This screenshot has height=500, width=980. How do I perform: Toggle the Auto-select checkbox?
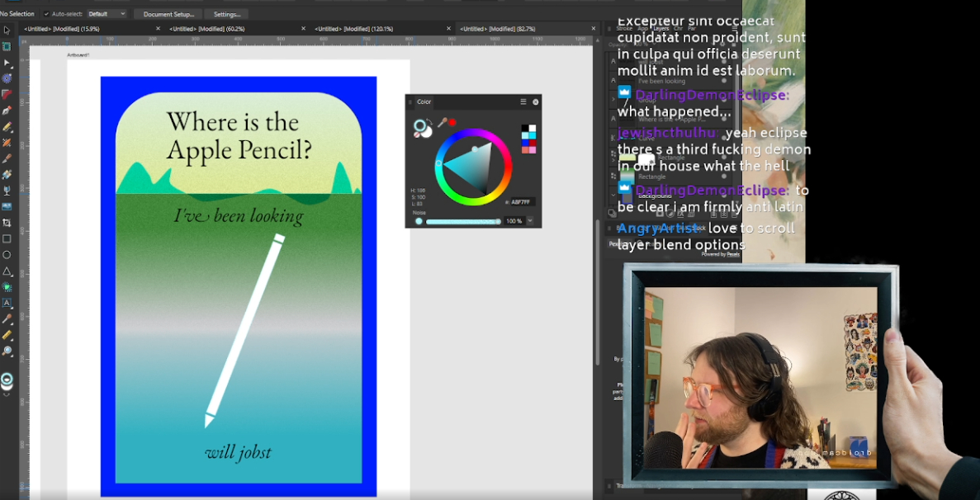[45, 14]
